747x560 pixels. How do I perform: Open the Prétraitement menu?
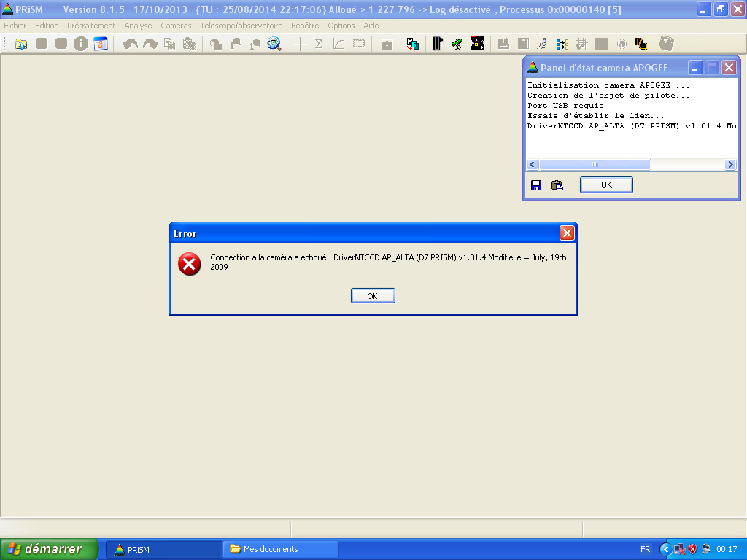[91, 26]
